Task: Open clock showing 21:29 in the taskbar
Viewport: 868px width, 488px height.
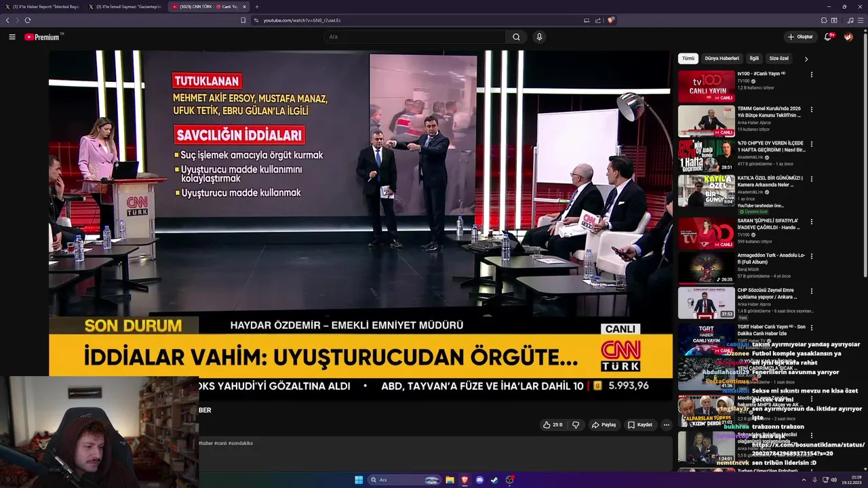Action: click(851, 480)
